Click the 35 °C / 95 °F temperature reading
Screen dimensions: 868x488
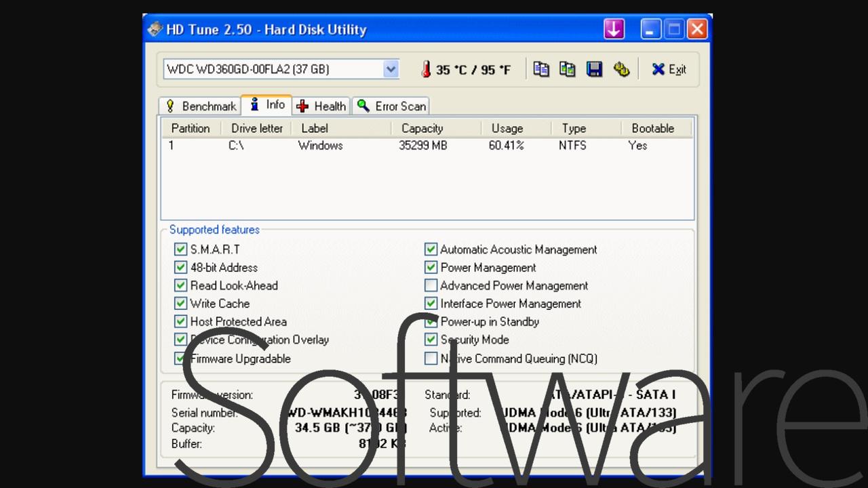[473, 70]
